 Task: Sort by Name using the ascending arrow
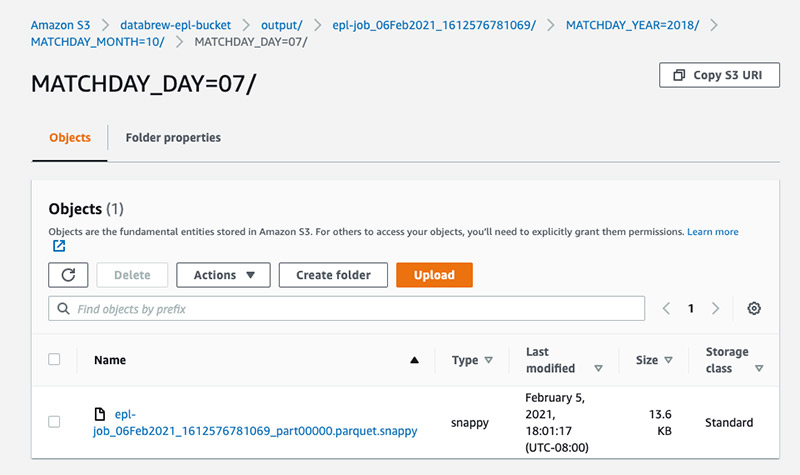[414, 360]
